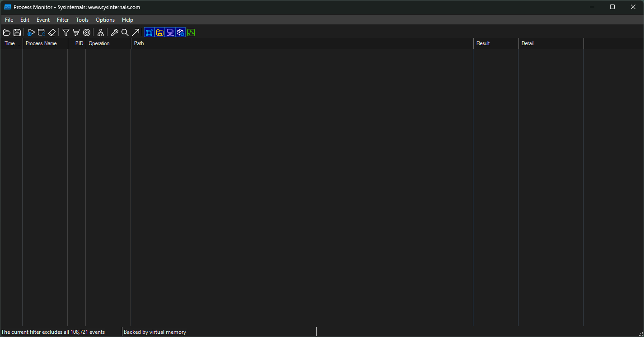Click the Open file toolbar icon

tap(7, 33)
